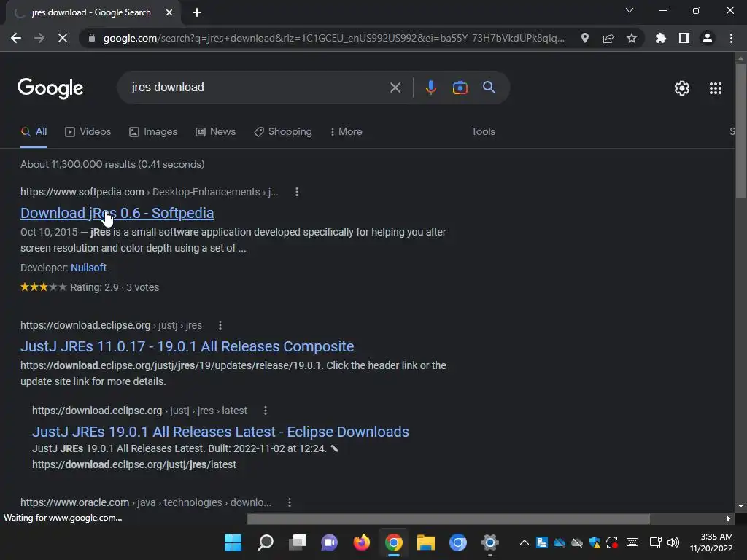Select the All results tab
Screen dimensions: 747x560
(x=34, y=131)
